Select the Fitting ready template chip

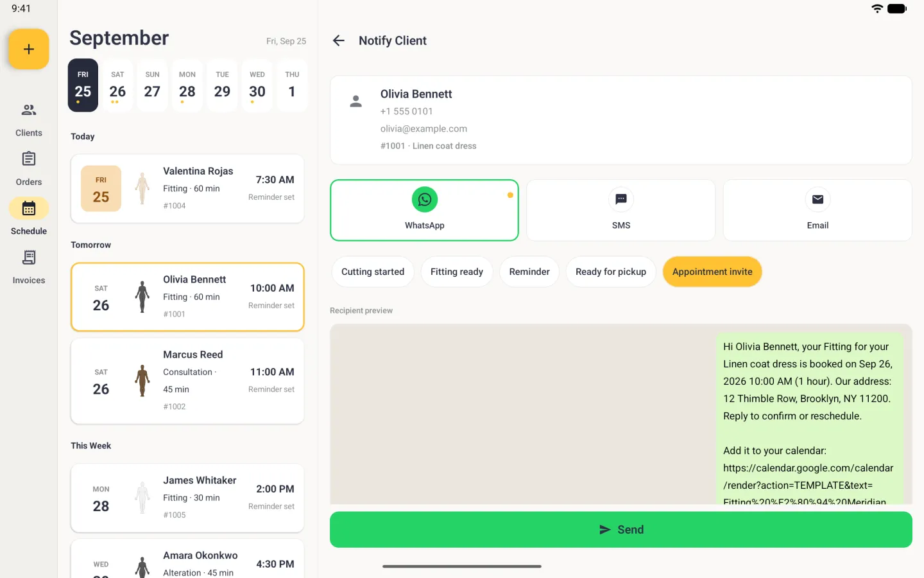coord(457,272)
